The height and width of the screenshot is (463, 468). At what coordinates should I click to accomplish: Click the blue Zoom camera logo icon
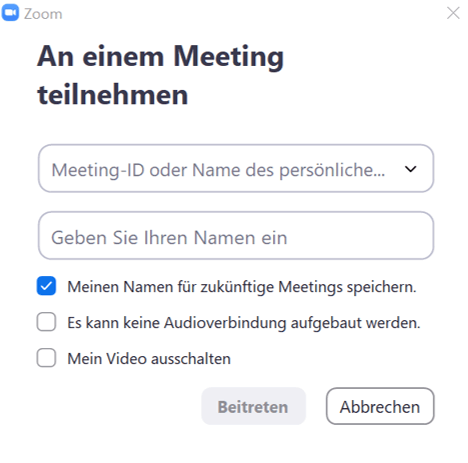tap(10, 13)
